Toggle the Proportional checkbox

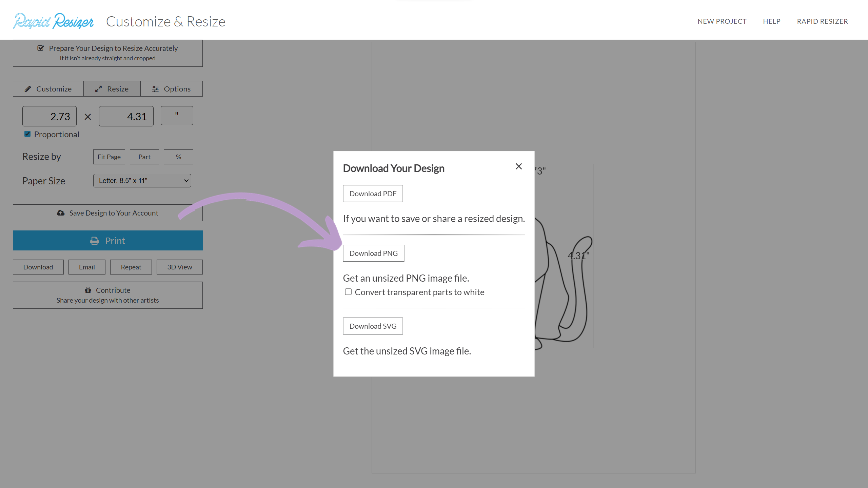click(27, 134)
